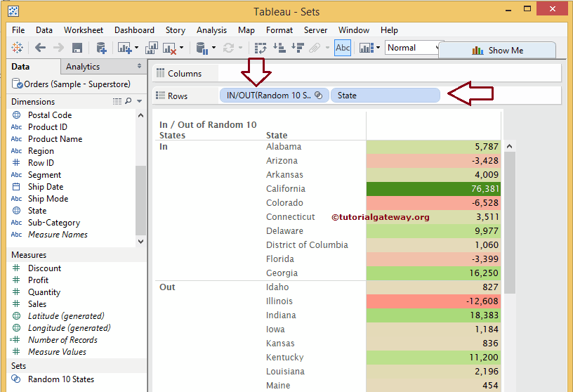Click the Save disk icon
Viewport: 573px width, 392px height.
77,48
